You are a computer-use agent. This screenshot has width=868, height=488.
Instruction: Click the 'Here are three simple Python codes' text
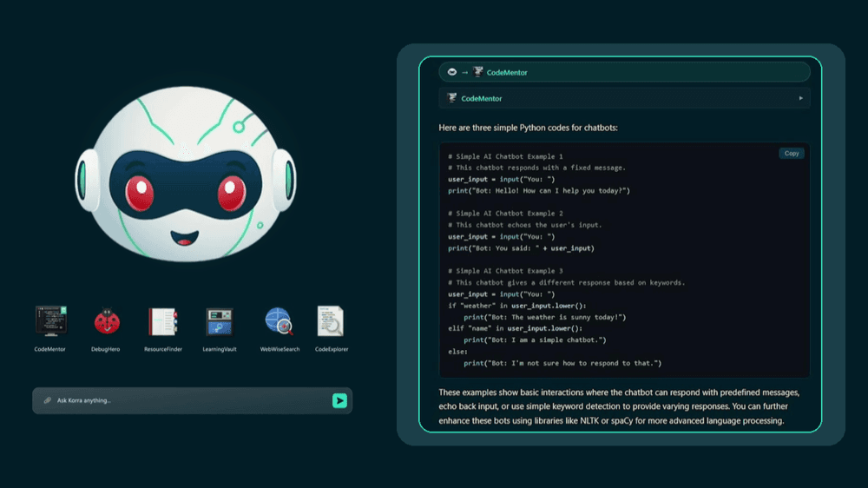[x=528, y=128]
